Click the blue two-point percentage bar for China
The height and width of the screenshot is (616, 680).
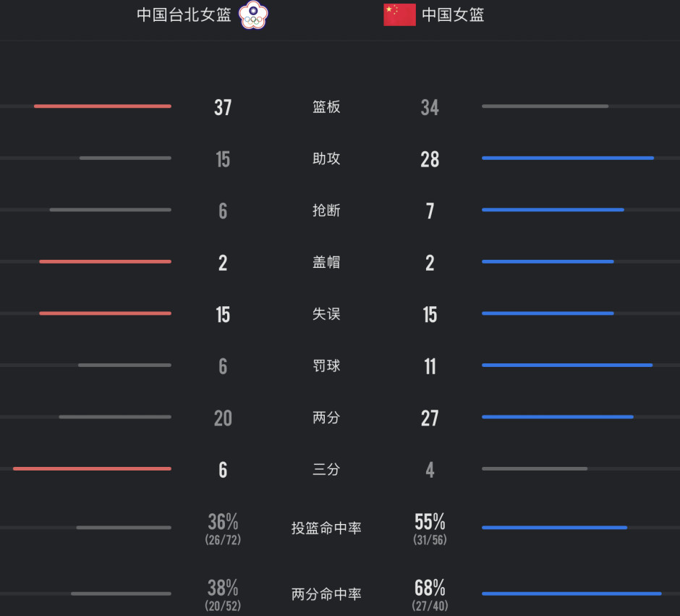point(571,594)
